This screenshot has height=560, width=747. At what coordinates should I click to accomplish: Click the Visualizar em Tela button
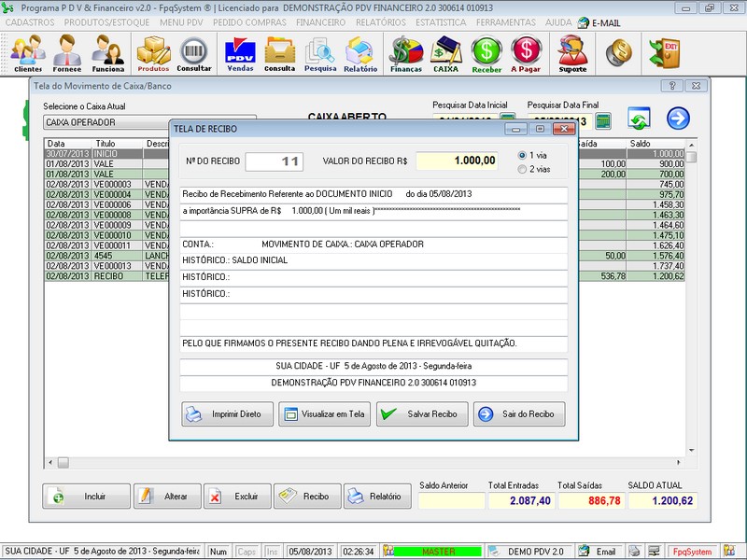(325, 413)
